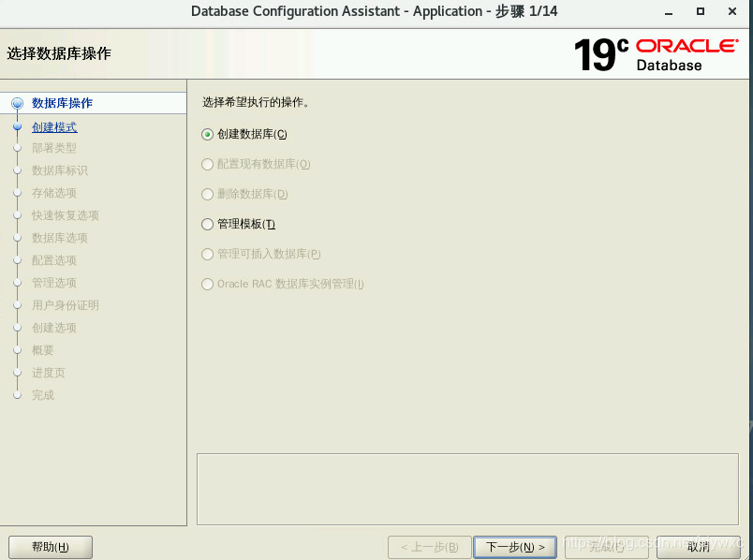Click inside the empty message text area
Viewport: 753px width, 560px height.
pyautogui.click(x=467, y=489)
